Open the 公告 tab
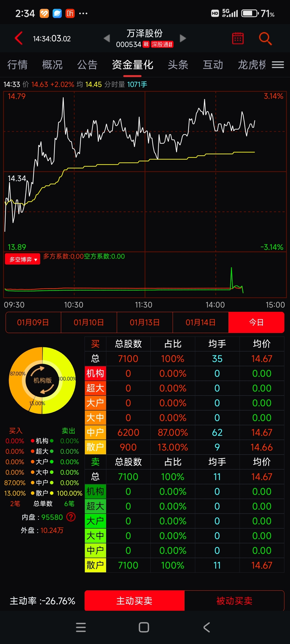290x644 pixels. (x=87, y=65)
